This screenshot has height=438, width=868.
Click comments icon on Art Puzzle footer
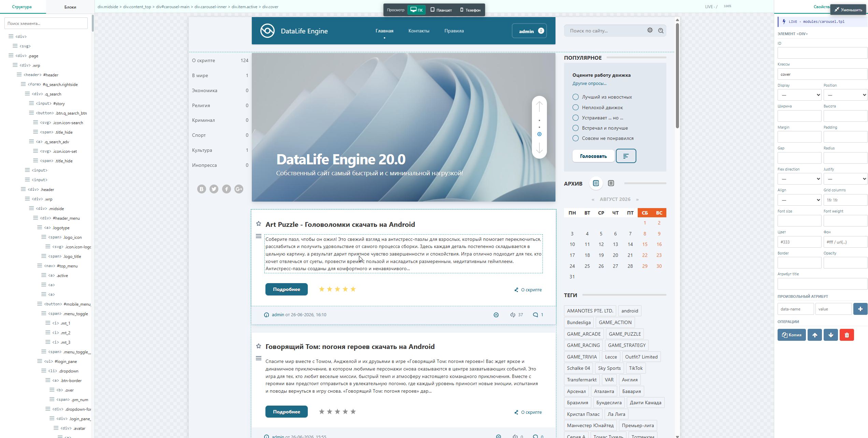[x=535, y=315]
